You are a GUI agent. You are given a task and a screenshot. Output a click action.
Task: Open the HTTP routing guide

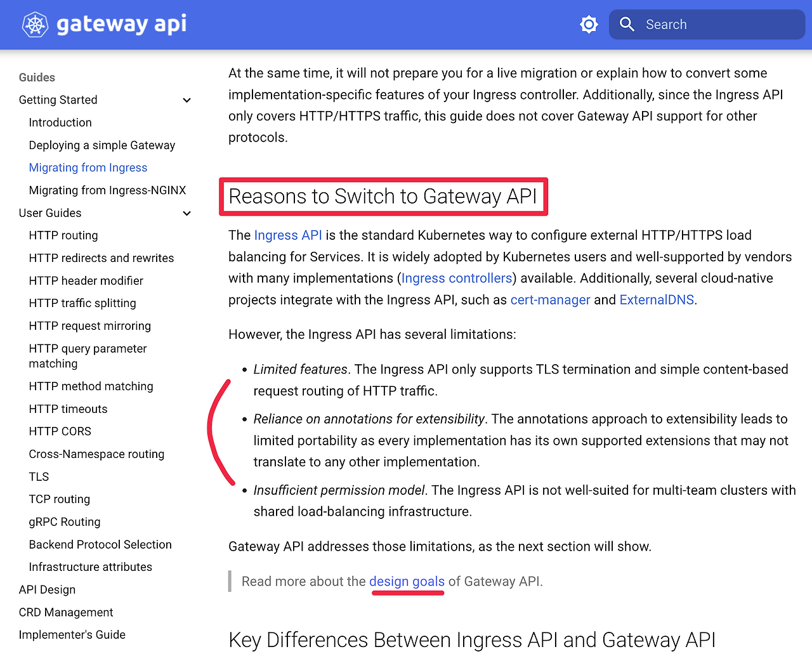pos(63,235)
